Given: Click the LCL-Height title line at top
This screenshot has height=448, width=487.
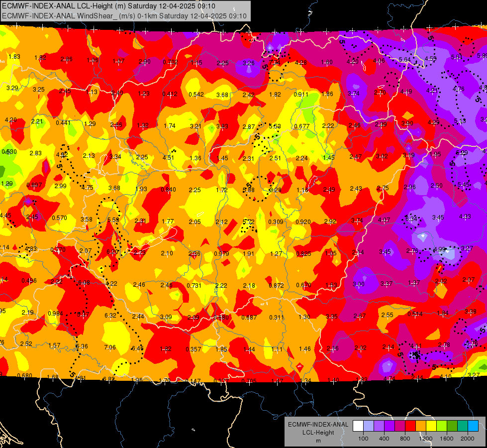Looking at the screenshot, I should (x=108, y=6).
